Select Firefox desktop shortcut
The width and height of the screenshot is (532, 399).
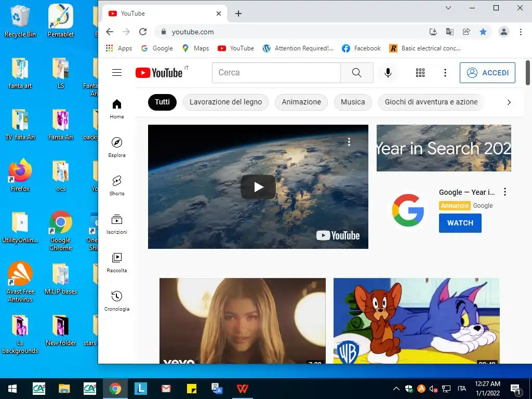coord(20,176)
